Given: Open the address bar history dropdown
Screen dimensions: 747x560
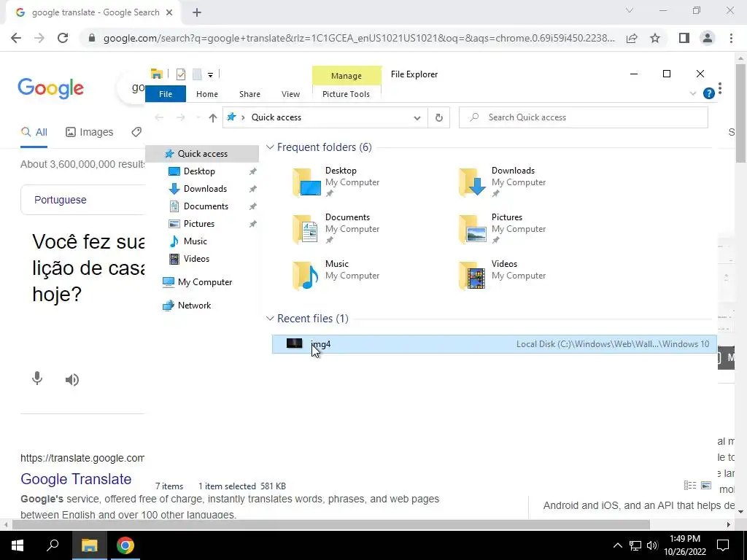Looking at the screenshot, I should 417,117.
